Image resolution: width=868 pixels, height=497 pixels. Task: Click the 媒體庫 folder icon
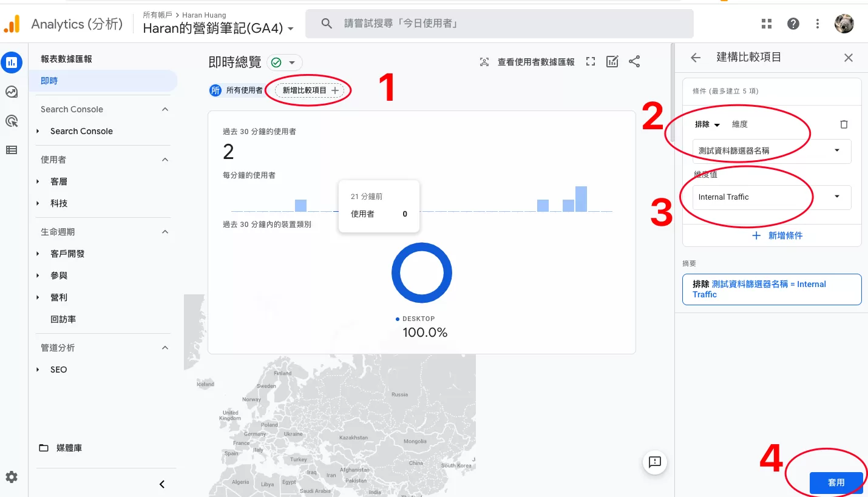[x=44, y=448]
